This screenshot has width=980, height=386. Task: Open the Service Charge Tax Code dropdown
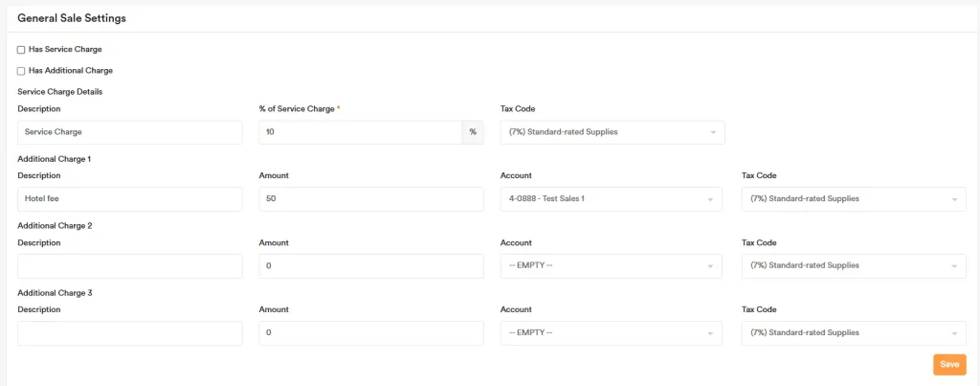[x=612, y=132]
